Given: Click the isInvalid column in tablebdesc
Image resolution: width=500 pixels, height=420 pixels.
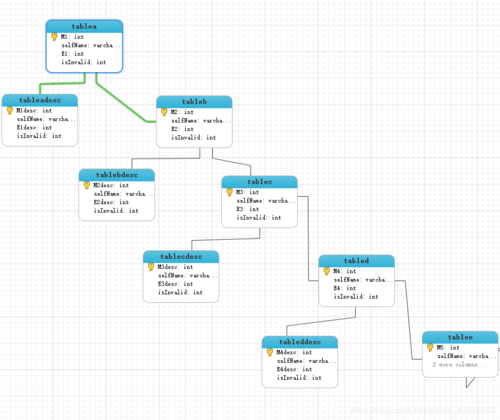Looking at the screenshot, I should (x=116, y=211).
